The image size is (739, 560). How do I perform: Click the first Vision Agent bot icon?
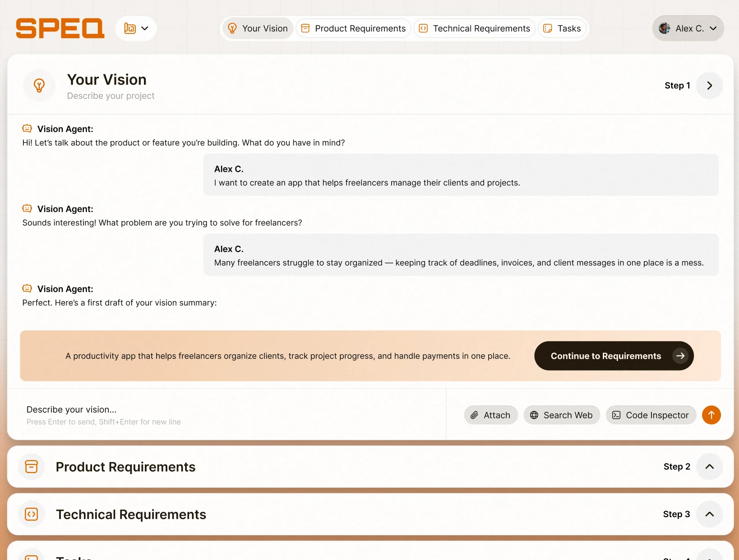(x=27, y=129)
